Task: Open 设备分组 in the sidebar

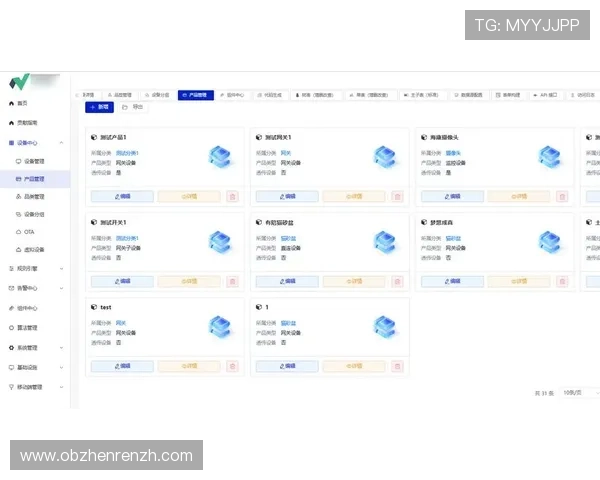Action: pos(35,214)
